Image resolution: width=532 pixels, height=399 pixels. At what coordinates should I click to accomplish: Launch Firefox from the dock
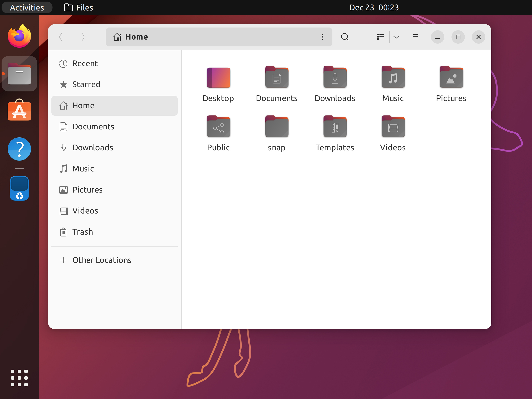point(19,36)
